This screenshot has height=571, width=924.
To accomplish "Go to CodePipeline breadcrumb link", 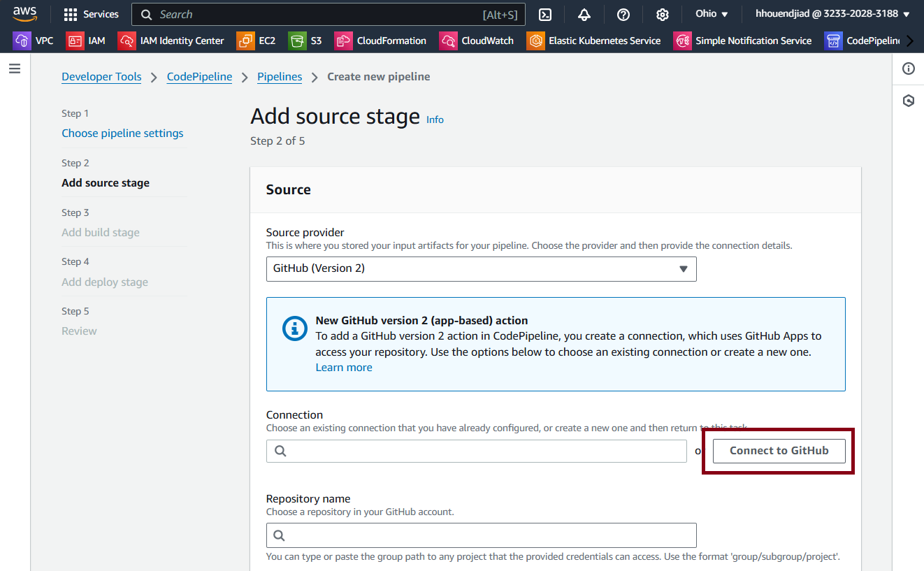I will point(199,77).
